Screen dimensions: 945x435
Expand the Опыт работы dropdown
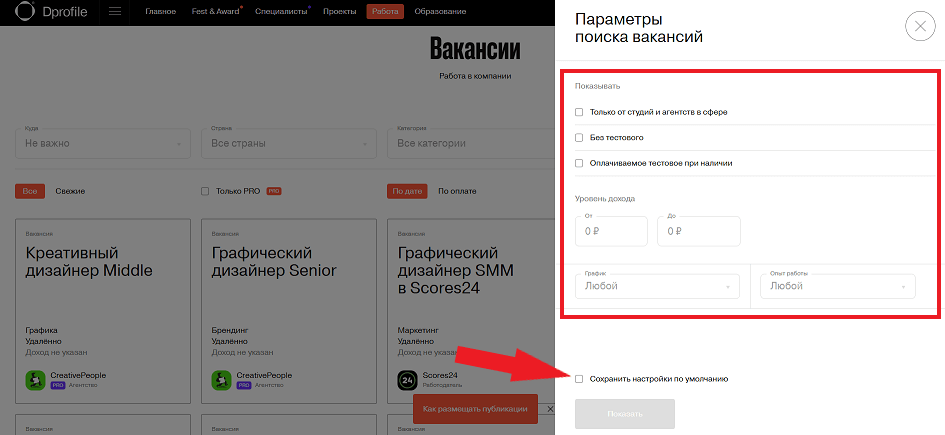[x=838, y=286]
